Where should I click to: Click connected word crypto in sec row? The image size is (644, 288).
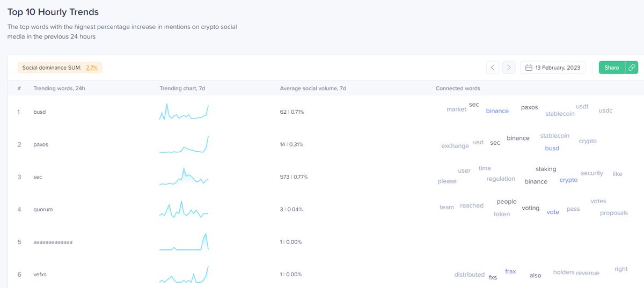[569, 180]
